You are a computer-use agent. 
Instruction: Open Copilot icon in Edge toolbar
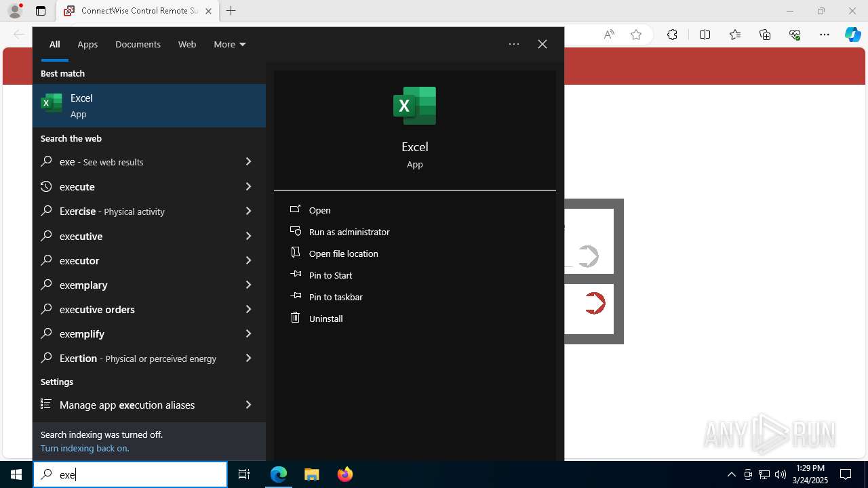click(x=853, y=35)
